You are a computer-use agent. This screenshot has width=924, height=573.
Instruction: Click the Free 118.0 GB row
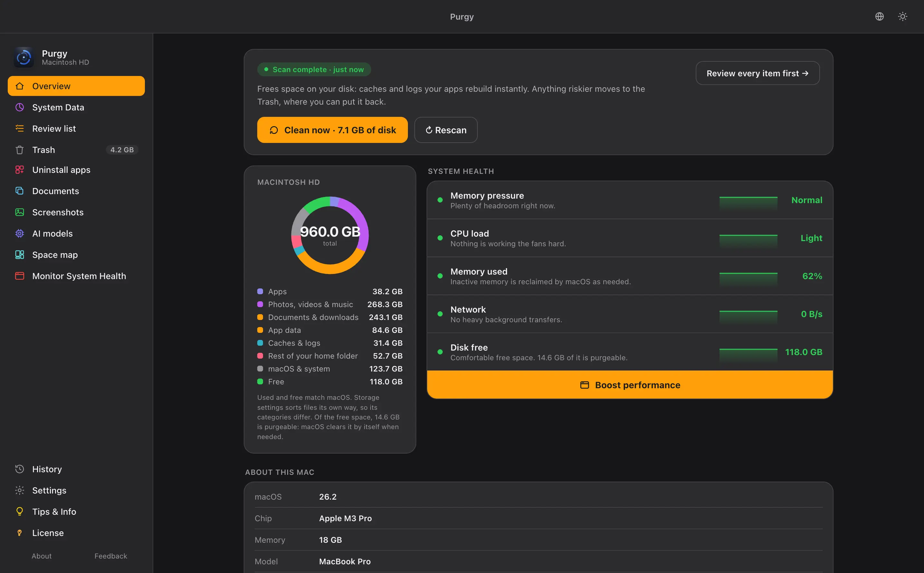(330, 381)
